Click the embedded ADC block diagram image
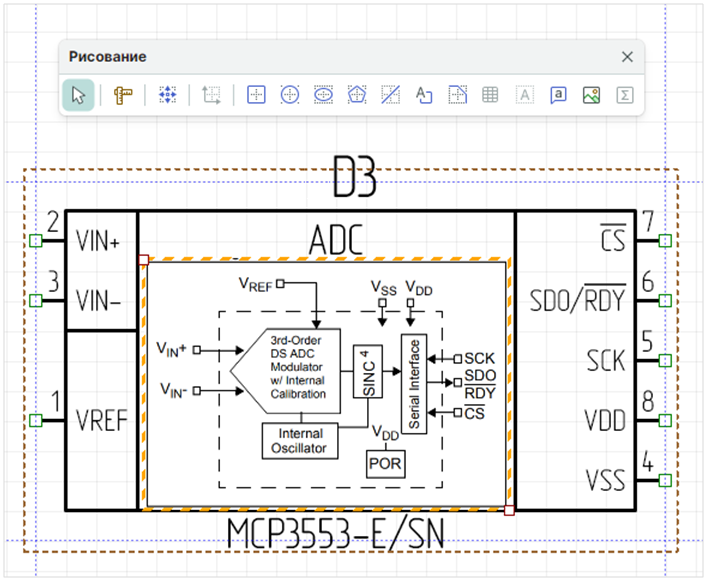 tap(326, 385)
